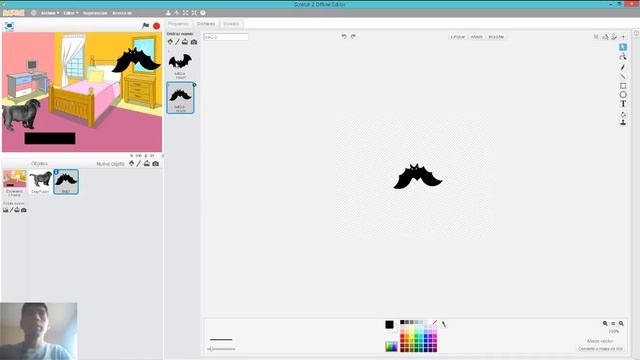This screenshot has width=640, height=360.
Task: Choose new sprite from library
Action: coord(131,163)
